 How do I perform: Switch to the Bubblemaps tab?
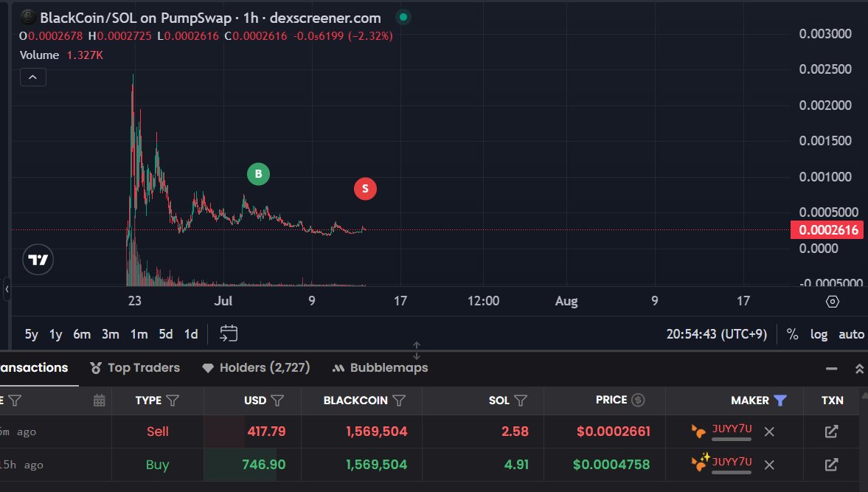(380, 367)
